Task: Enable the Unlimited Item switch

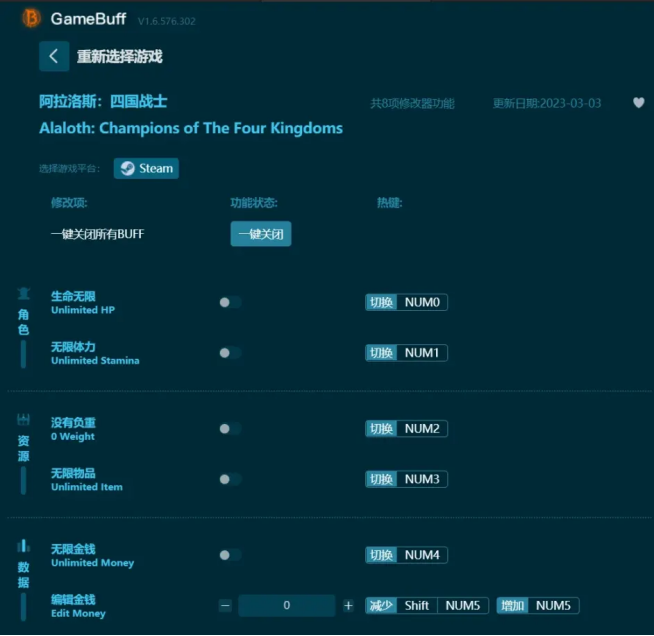Action: click(230, 480)
